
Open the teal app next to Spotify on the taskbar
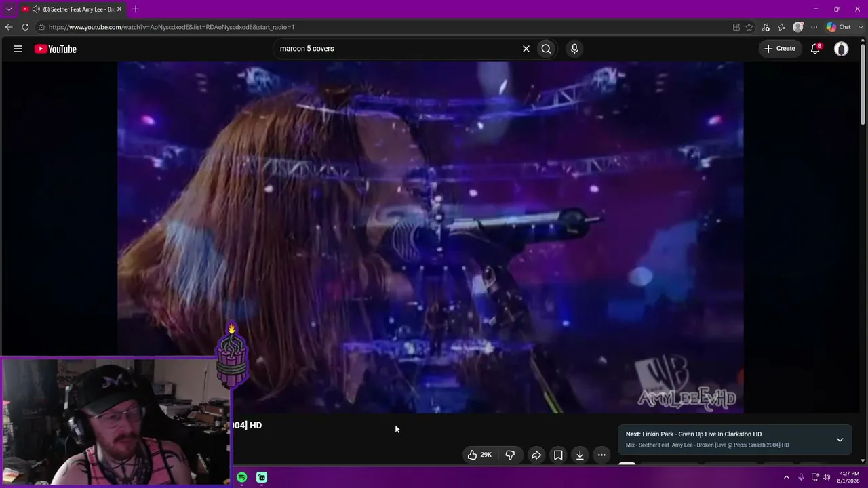tap(262, 477)
